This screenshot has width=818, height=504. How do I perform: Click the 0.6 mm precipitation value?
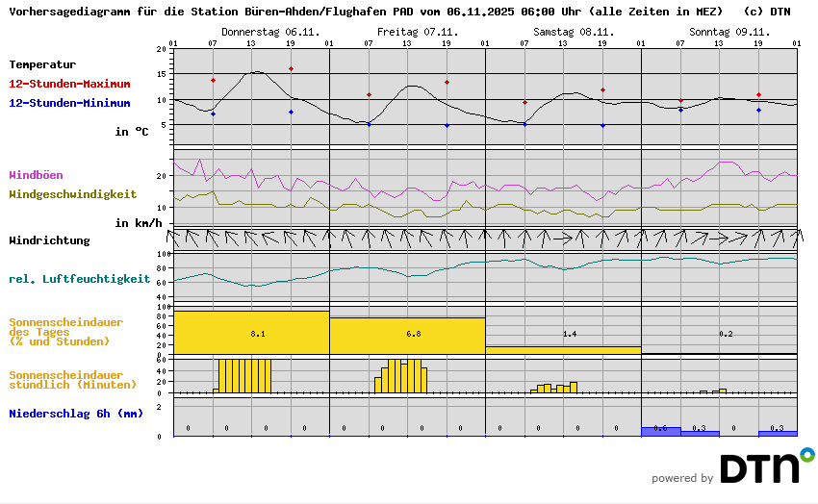pyautogui.click(x=660, y=428)
